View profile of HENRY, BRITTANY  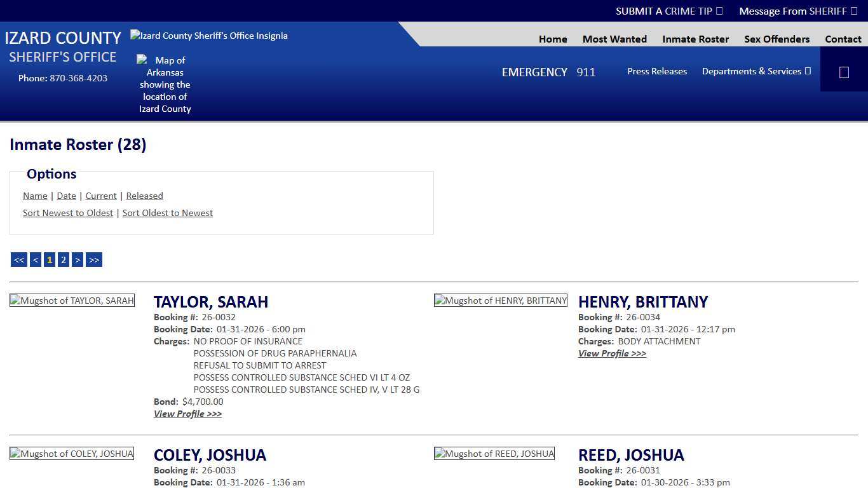611,353
